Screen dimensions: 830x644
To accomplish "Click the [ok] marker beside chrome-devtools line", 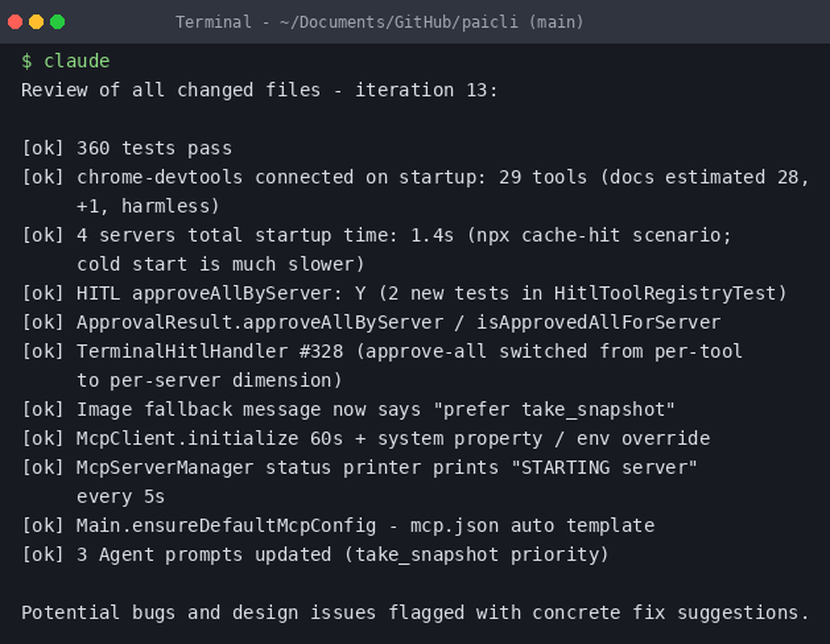I will point(43,177).
